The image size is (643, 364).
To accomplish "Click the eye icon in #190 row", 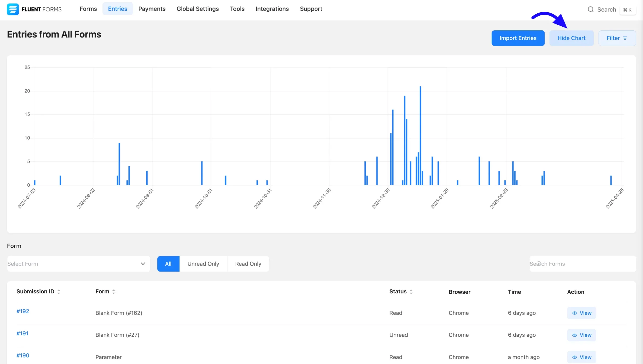I will coord(574,357).
